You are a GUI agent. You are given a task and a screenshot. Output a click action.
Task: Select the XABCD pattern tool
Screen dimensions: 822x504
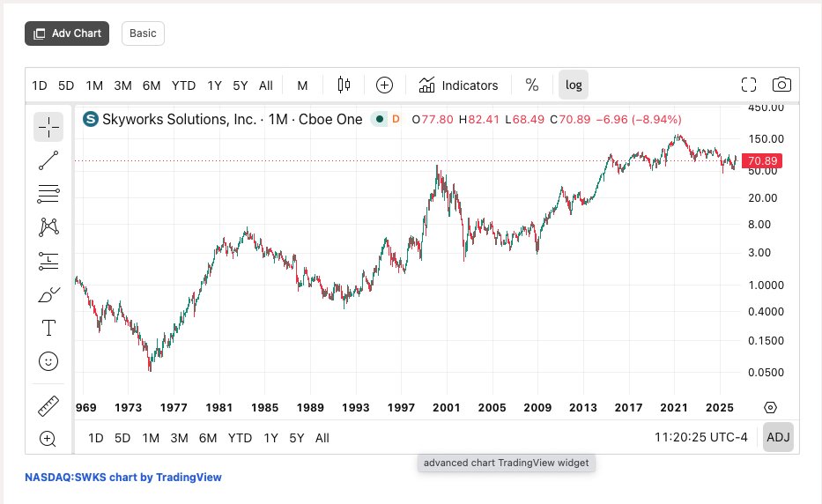(x=48, y=226)
